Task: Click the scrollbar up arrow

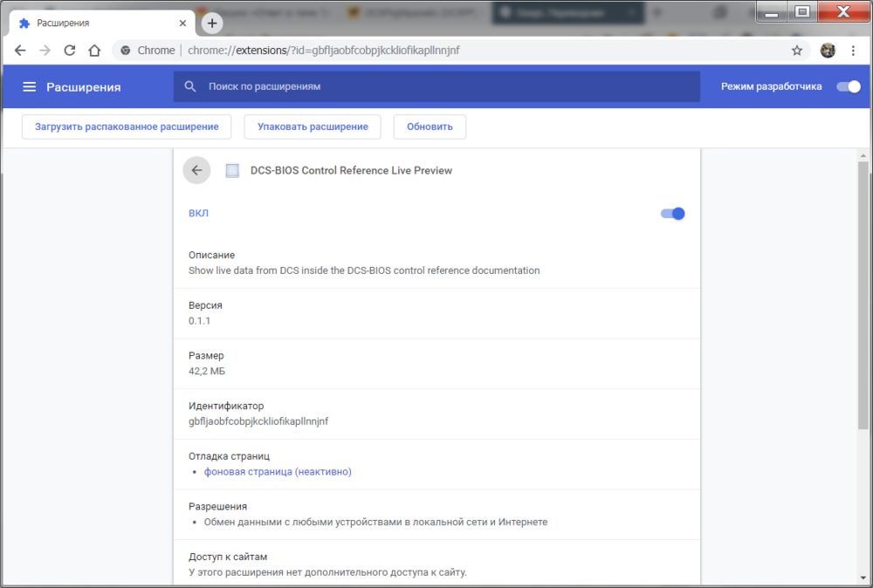Action: (x=863, y=156)
